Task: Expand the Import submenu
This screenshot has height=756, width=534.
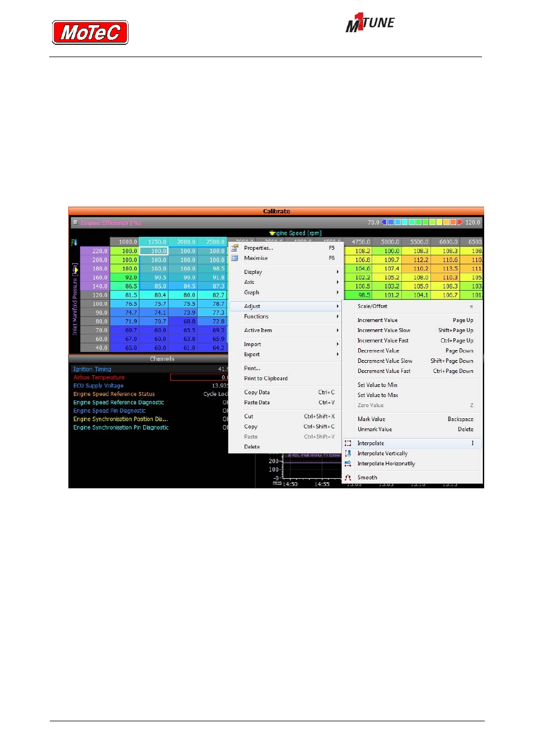Action: [x=285, y=344]
